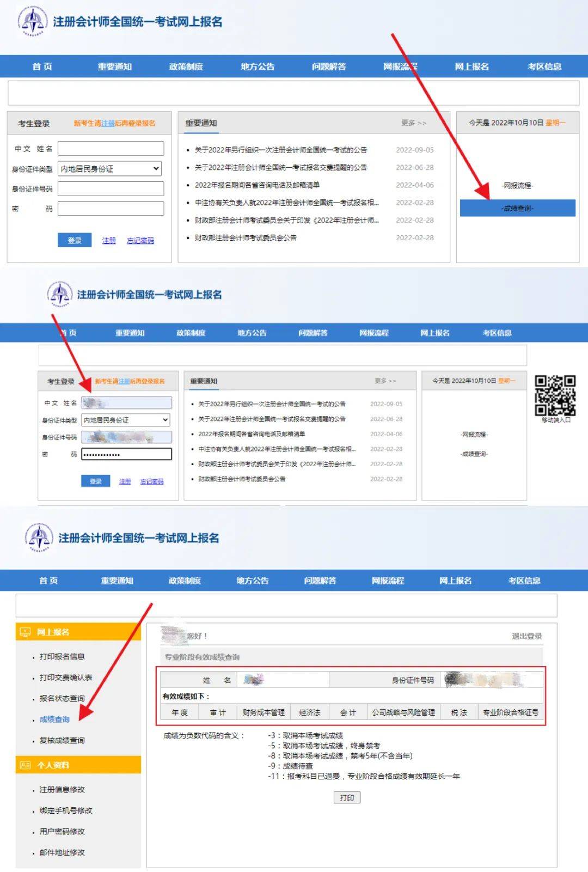588x872 pixels.
Task: Open 政策制度 in the topmost navigation bar
Action: tap(186, 66)
